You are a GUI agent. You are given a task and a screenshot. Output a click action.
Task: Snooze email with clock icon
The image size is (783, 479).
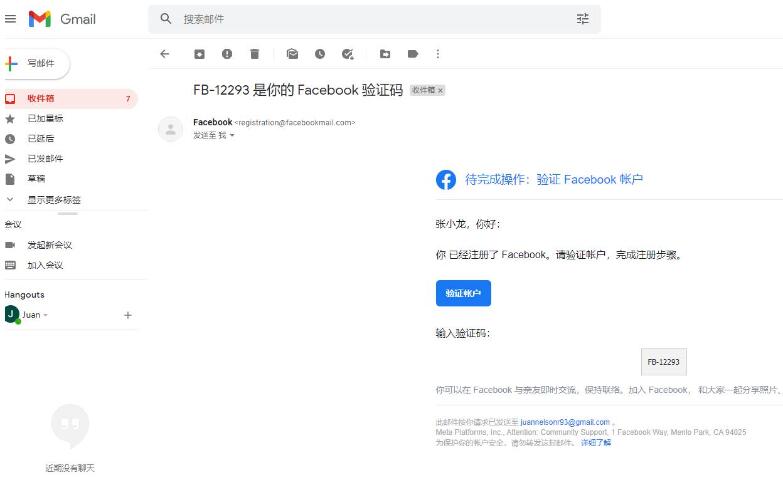(x=320, y=54)
